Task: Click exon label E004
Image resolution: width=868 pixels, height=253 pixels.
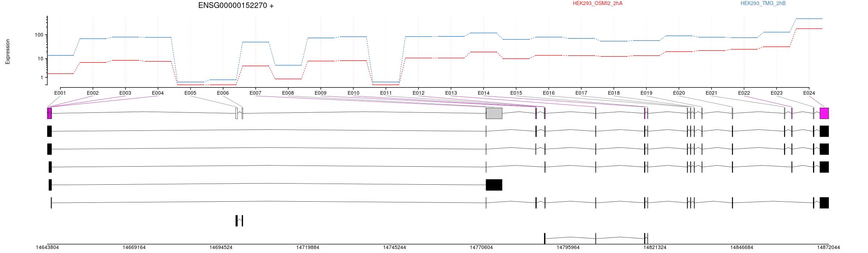Action: (x=158, y=93)
